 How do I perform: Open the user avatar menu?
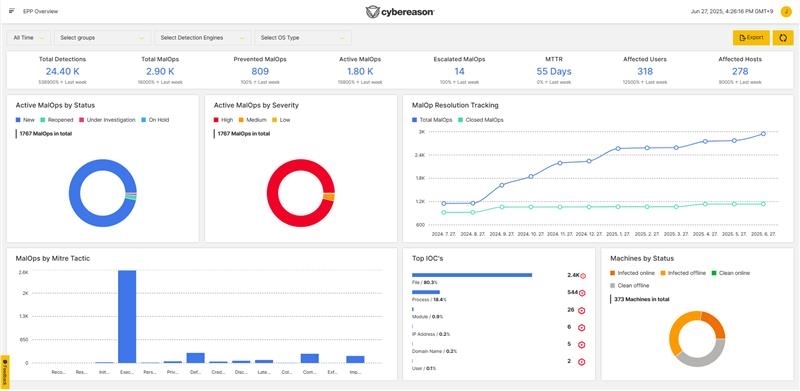(786, 11)
